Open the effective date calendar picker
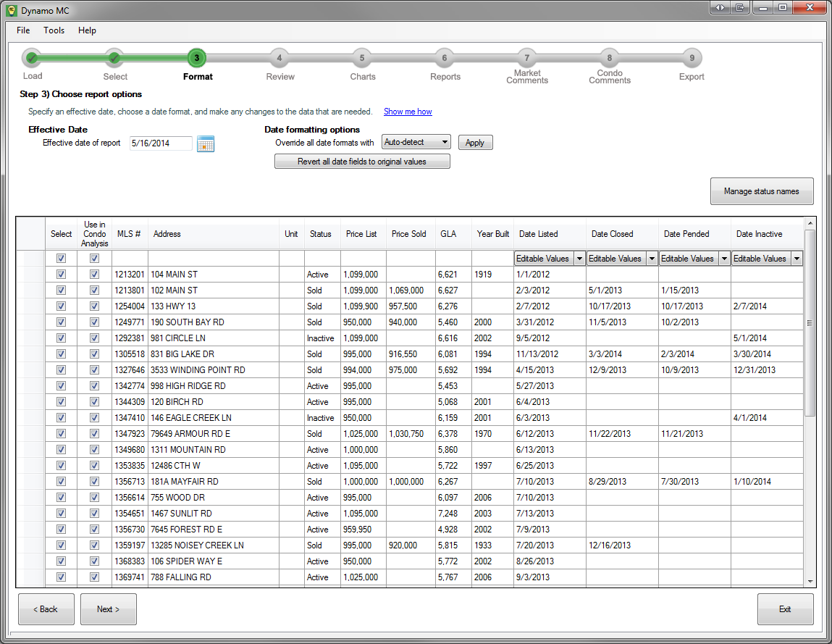 click(x=206, y=143)
